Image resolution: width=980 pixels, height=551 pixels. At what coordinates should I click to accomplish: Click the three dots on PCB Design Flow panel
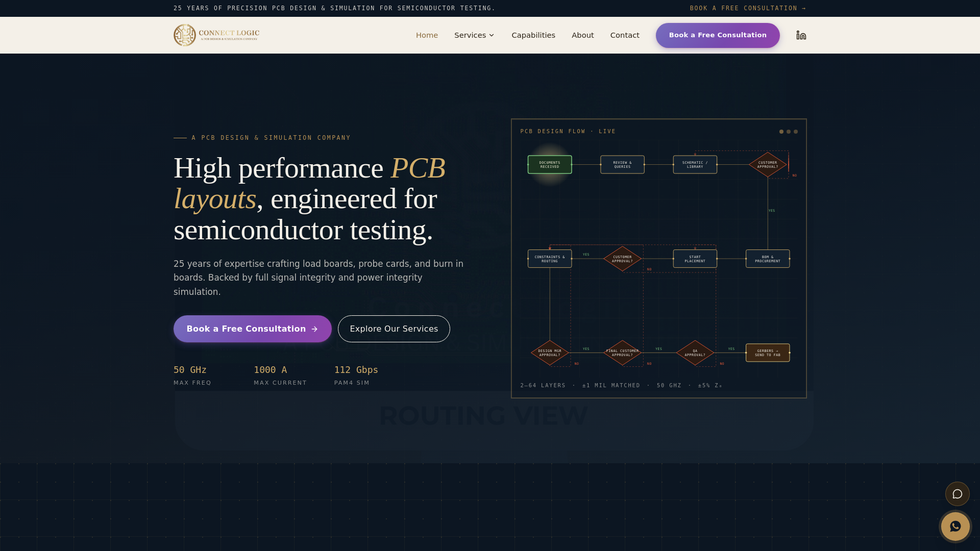(789, 132)
